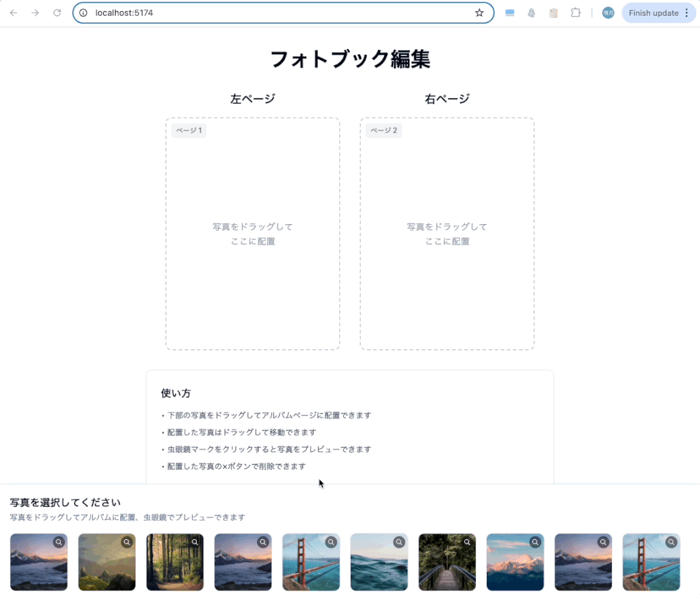
Task: Click the browser profile avatar
Action: point(607,12)
